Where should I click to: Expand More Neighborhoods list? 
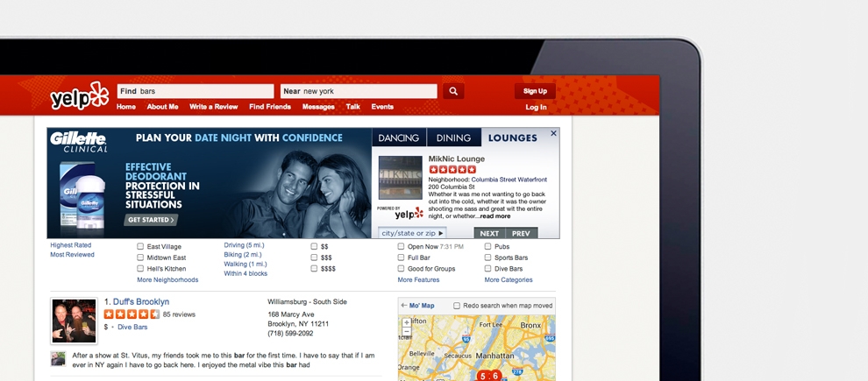click(167, 279)
